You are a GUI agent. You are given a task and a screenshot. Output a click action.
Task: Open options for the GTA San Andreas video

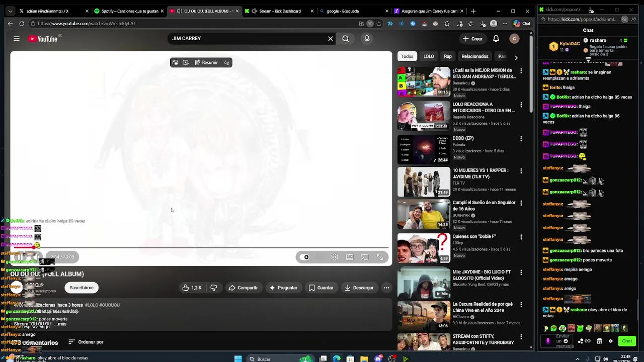point(521,71)
